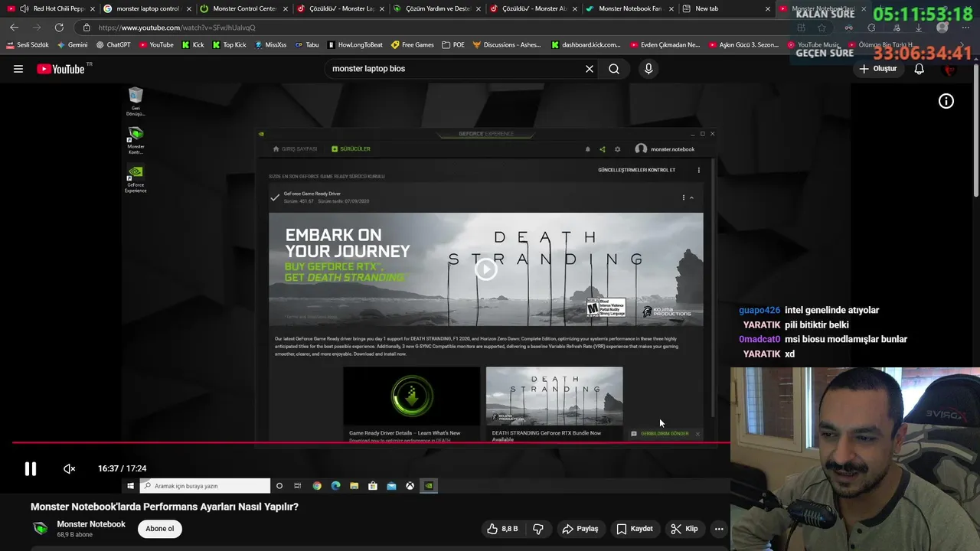
Task: Click the video title text
Action: 165,507
